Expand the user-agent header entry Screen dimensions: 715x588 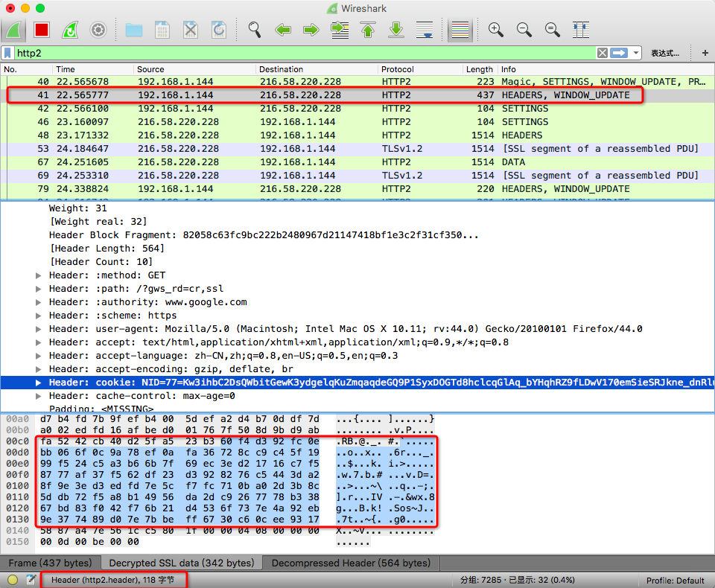click(x=39, y=329)
